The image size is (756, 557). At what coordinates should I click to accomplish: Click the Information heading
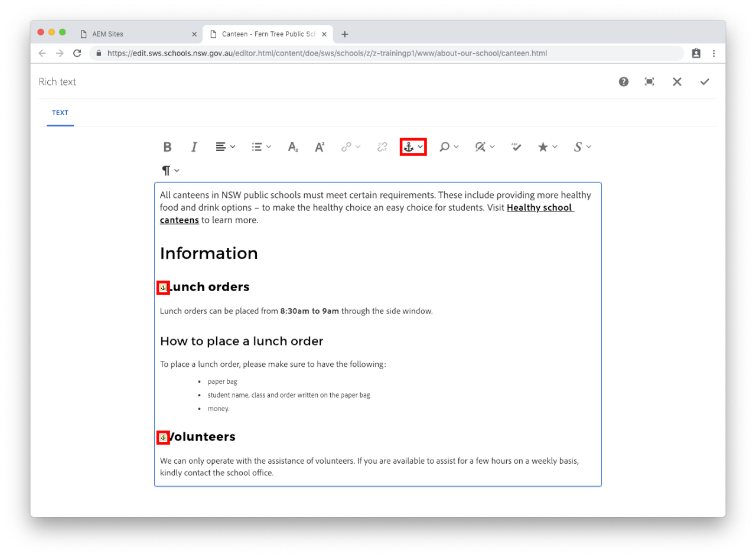click(x=209, y=253)
